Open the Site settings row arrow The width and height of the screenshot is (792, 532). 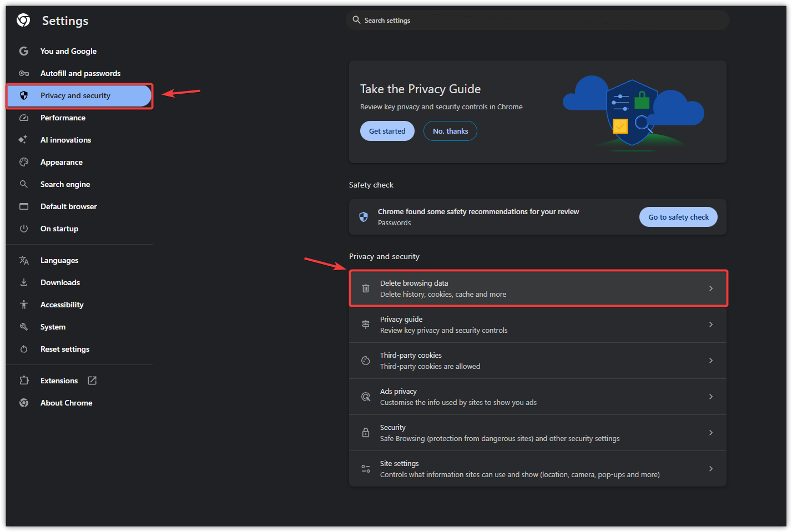pos(711,469)
